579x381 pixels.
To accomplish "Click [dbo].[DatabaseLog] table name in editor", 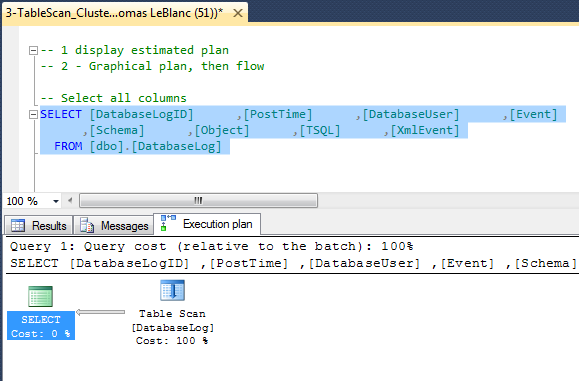I will point(156,146).
